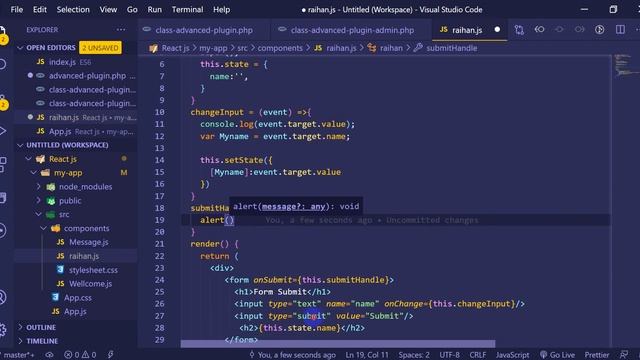Select JavaScript language mode

pos(512,355)
